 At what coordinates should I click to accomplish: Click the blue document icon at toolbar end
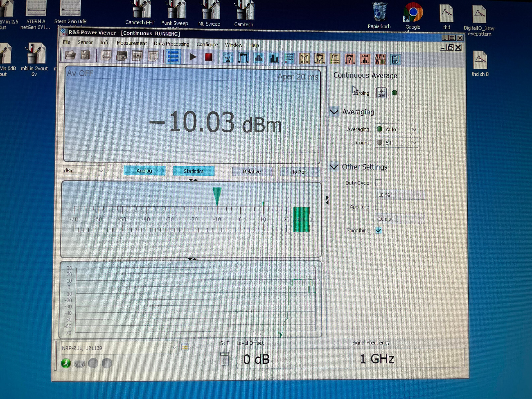[x=395, y=60]
